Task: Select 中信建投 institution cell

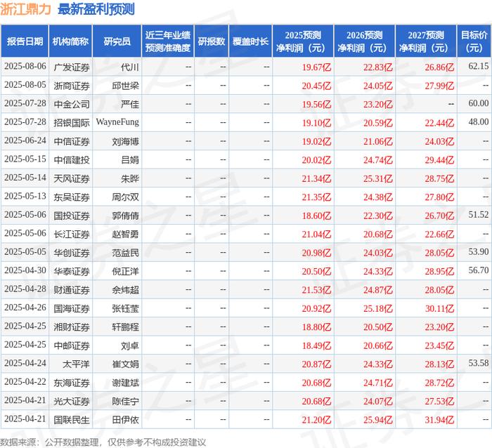Action: 72,160
